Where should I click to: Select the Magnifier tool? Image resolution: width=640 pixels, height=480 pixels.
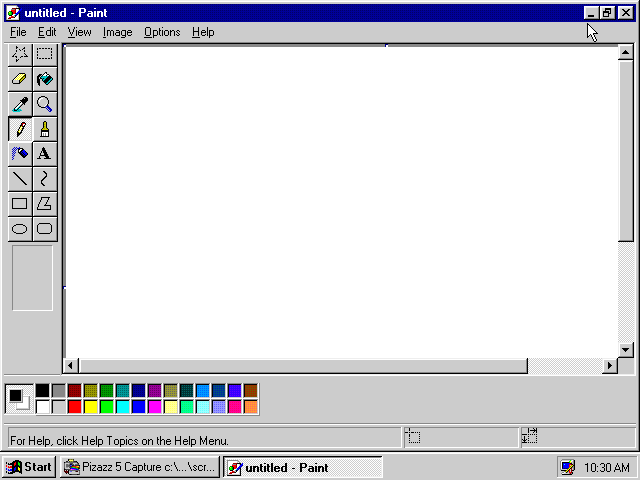(44, 104)
